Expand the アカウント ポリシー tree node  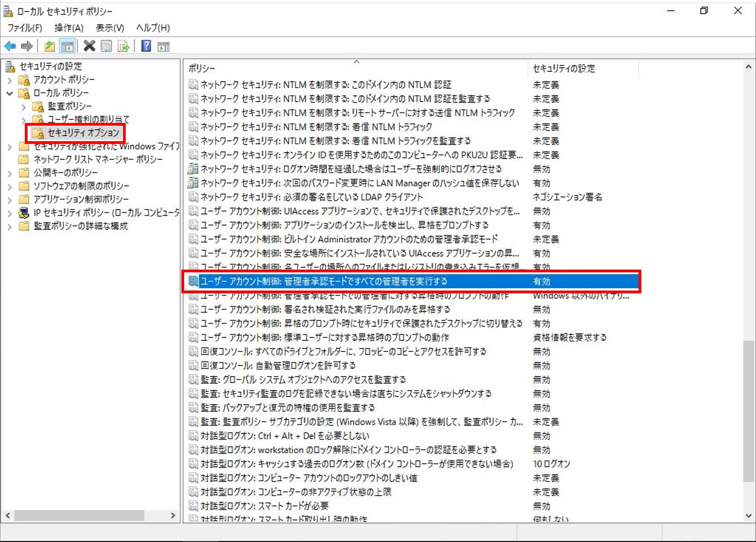10,79
